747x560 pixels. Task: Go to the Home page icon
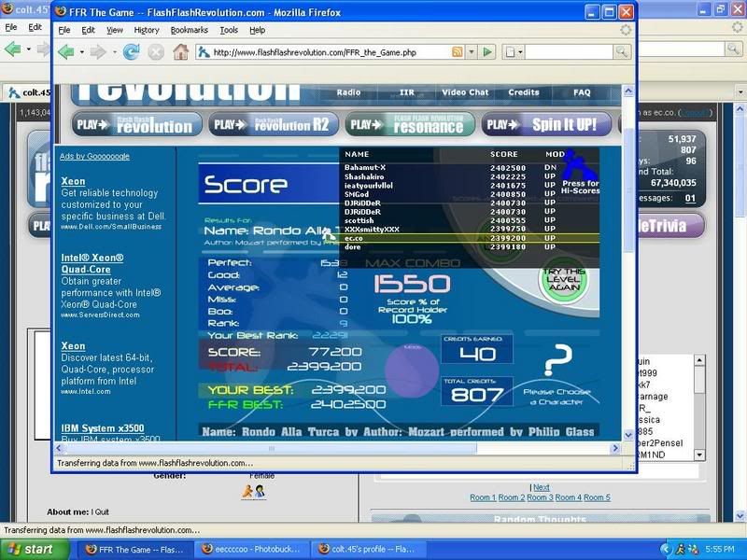[180, 52]
